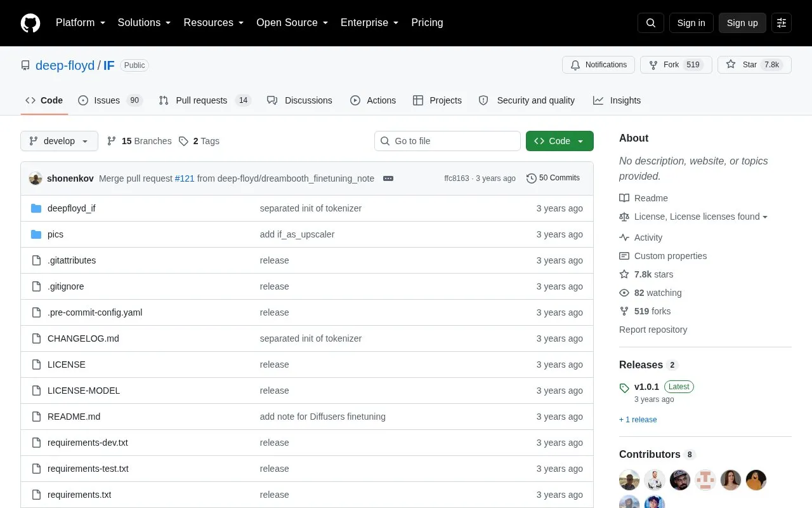Open shonenkov's avatar
Viewport: 812px width, 508px height.
click(36, 178)
